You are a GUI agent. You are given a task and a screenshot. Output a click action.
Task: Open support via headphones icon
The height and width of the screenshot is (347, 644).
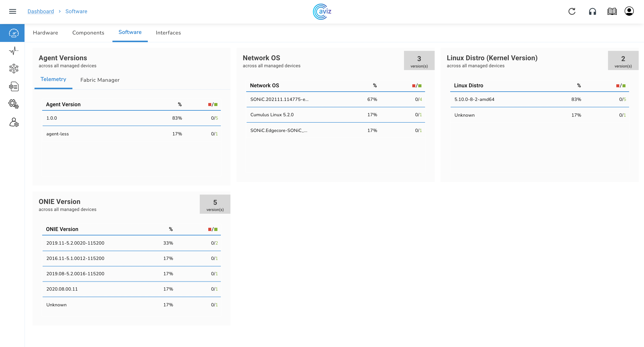pos(592,11)
